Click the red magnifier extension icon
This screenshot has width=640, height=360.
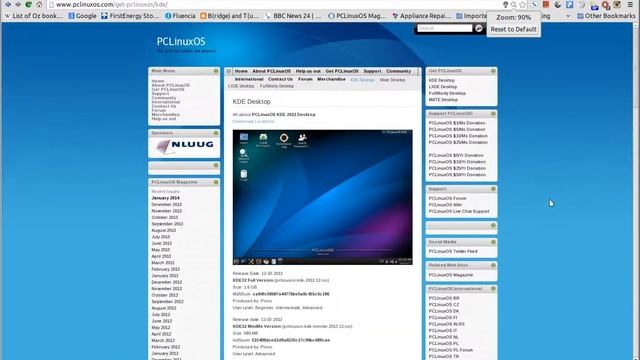pos(606,5)
